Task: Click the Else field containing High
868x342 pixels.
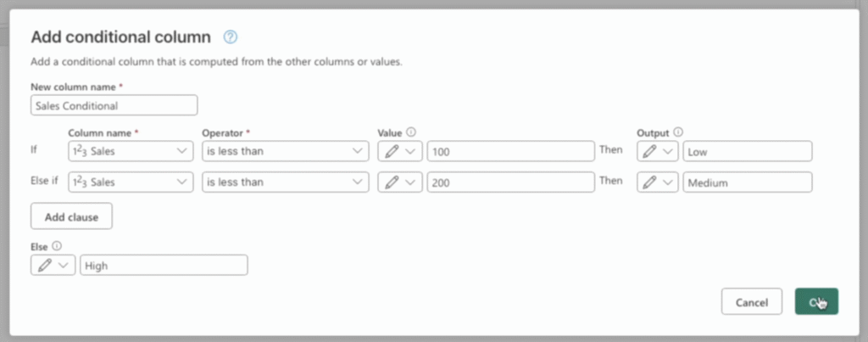Action: 164,266
